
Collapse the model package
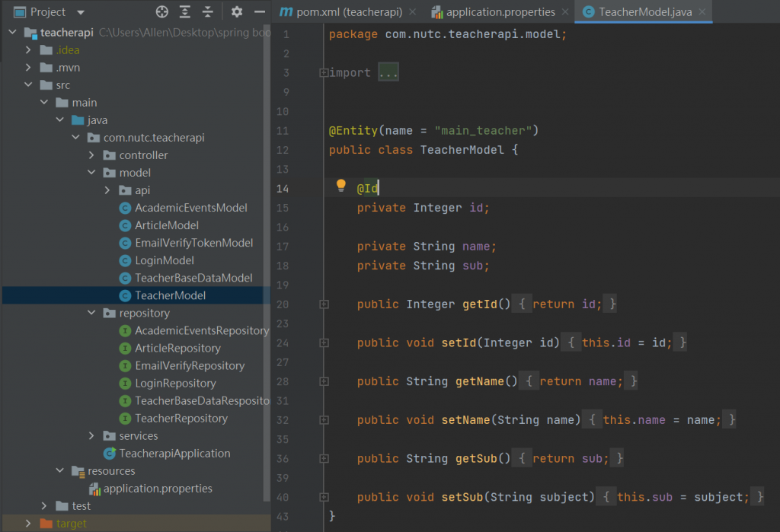point(91,173)
